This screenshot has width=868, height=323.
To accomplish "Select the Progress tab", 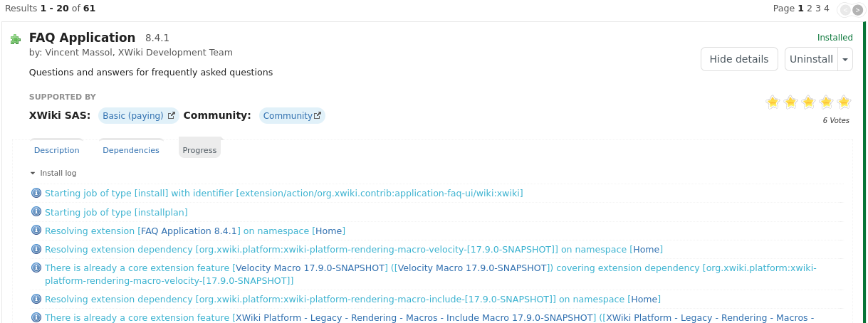I will 199,150.
